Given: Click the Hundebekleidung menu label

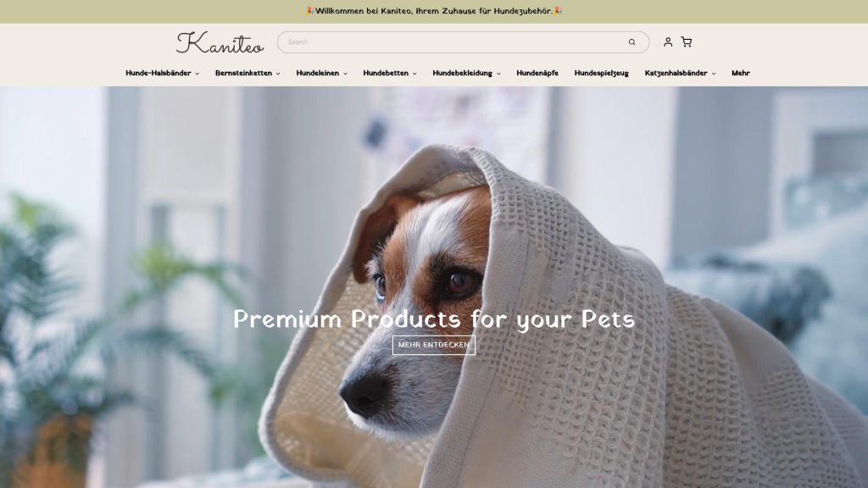Looking at the screenshot, I should [x=462, y=73].
